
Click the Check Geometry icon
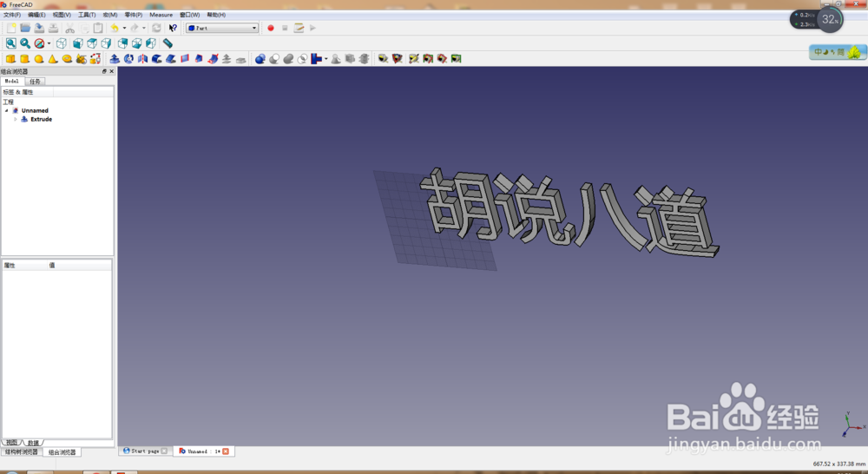coord(335,59)
